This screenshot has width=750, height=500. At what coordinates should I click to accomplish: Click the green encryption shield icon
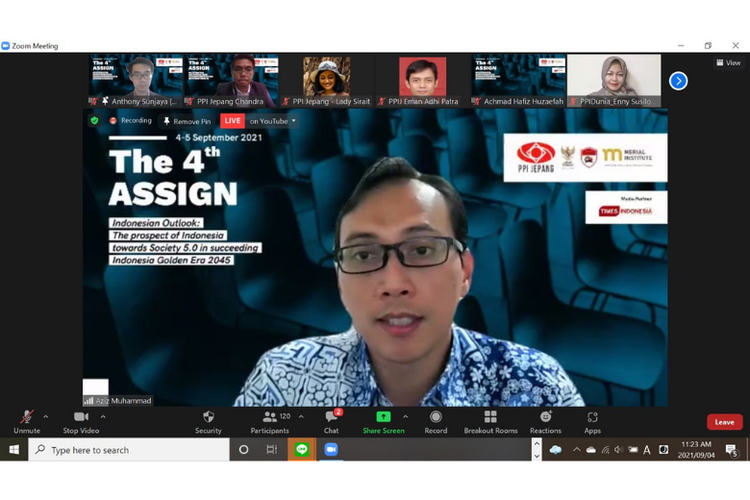click(95, 121)
